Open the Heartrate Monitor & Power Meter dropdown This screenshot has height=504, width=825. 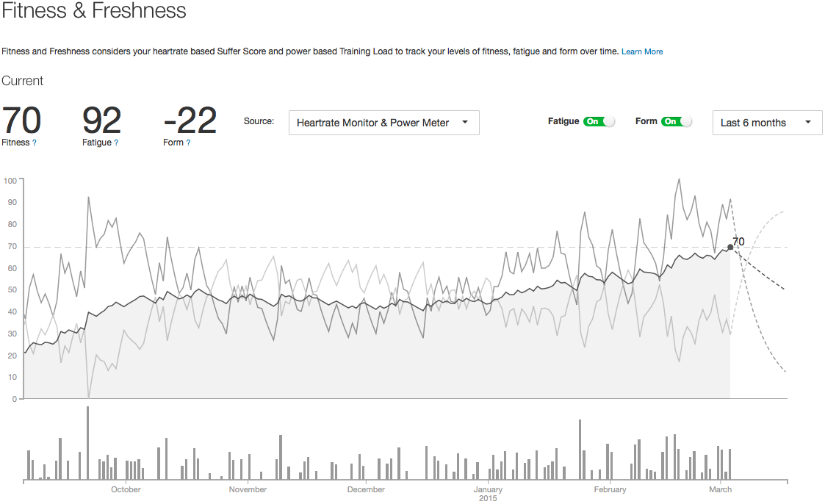[383, 123]
